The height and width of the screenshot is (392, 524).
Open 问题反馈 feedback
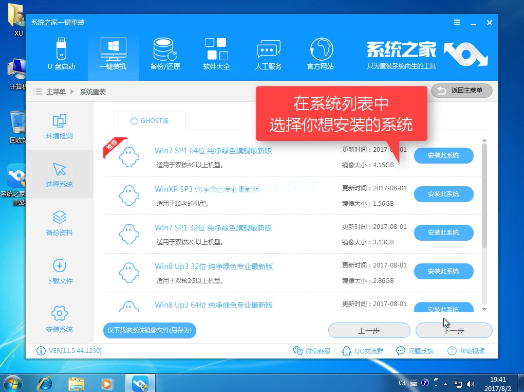pos(414,351)
